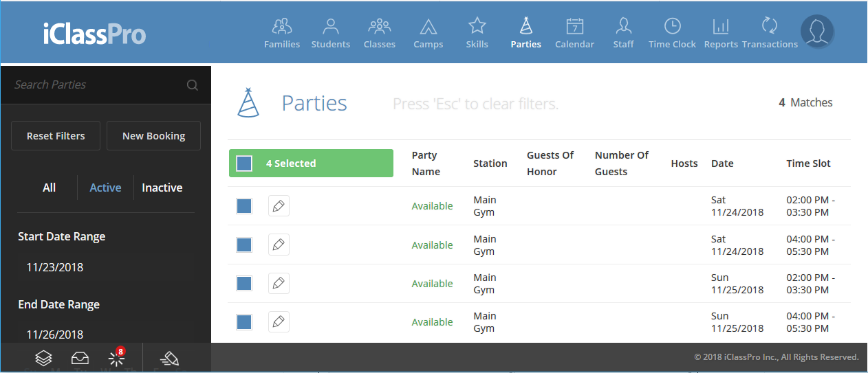Click the Reset Filters button

click(56, 136)
